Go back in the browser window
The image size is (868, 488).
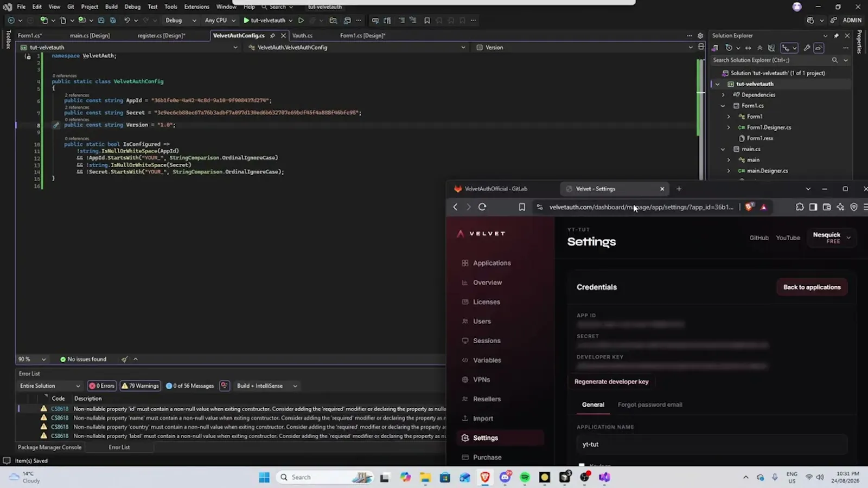point(456,207)
